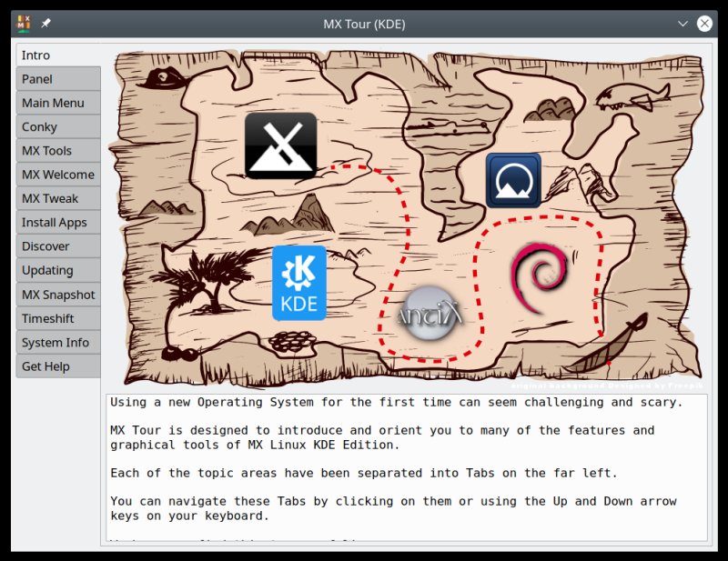Switch to the Main Menu tab
Image resolution: width=728 pixels, height=561 pixels.
pyautogui.click(x=58, y=103)
